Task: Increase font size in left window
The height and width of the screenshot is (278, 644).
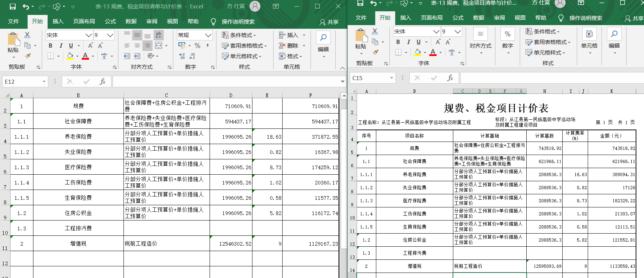Action: click(x=90, y=45)
